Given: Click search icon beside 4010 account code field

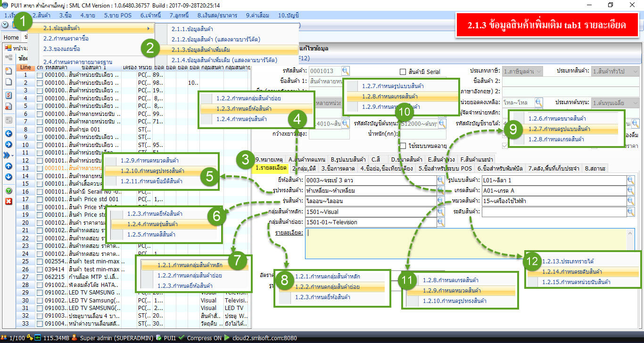Looking at the screenshot, I should 345,123.
